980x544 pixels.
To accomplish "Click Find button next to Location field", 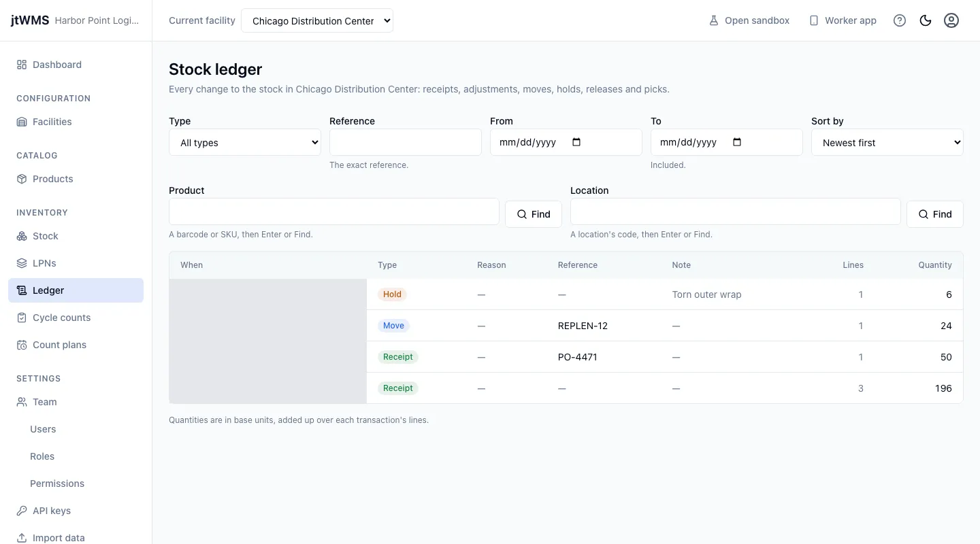I will (x=935, y=214).
